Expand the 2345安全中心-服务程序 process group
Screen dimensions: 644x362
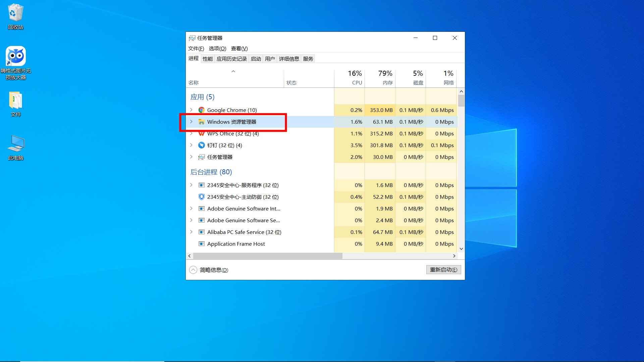tap(191, 185)
